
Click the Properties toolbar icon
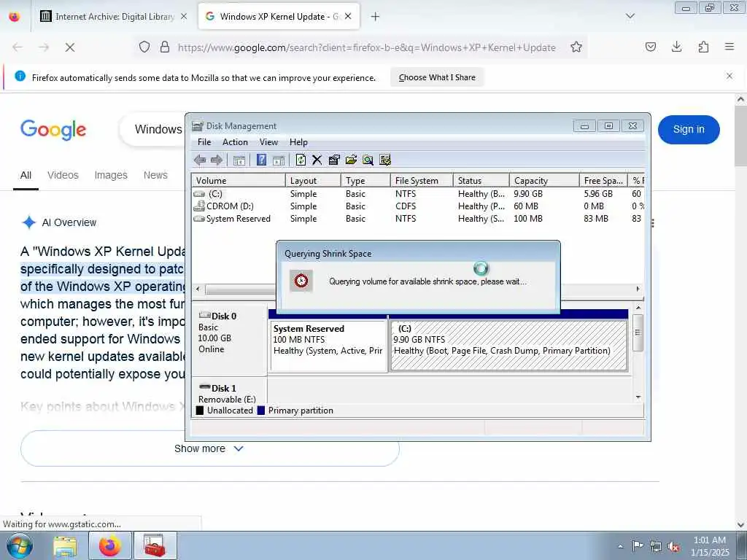pyautogui.click(x=334, y=160)
